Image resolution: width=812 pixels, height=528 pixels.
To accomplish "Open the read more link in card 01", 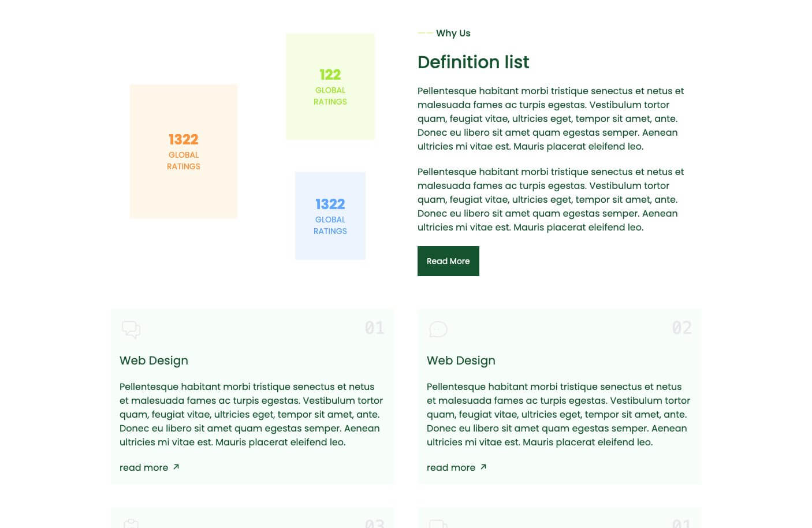I will pyautogui.click(x=150, y=467).
